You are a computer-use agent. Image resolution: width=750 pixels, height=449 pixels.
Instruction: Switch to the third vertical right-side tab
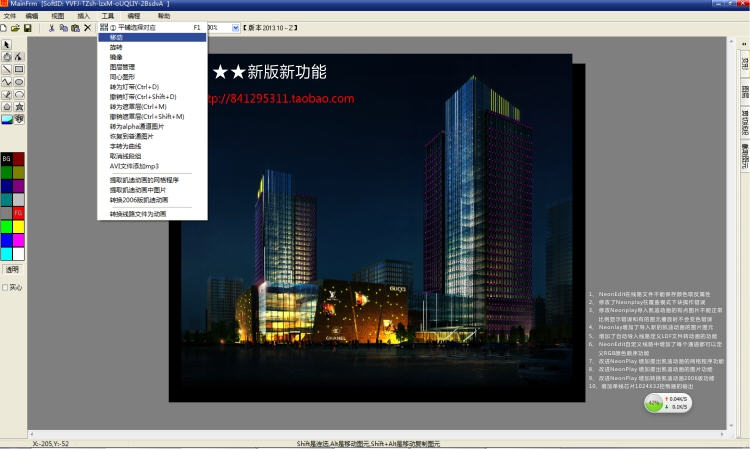pos(745,122)
